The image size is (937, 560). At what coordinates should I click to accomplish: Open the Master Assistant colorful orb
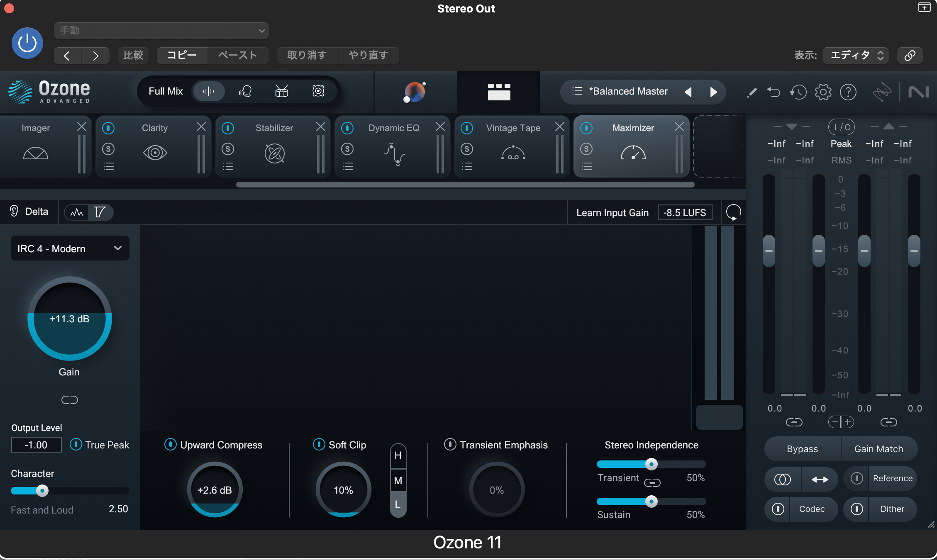(415, 92)
